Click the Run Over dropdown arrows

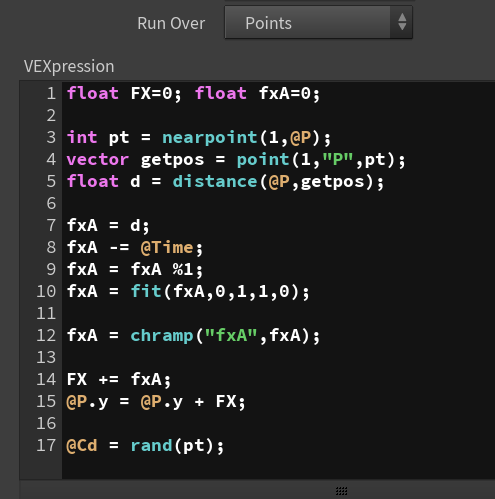click(402, 22)
